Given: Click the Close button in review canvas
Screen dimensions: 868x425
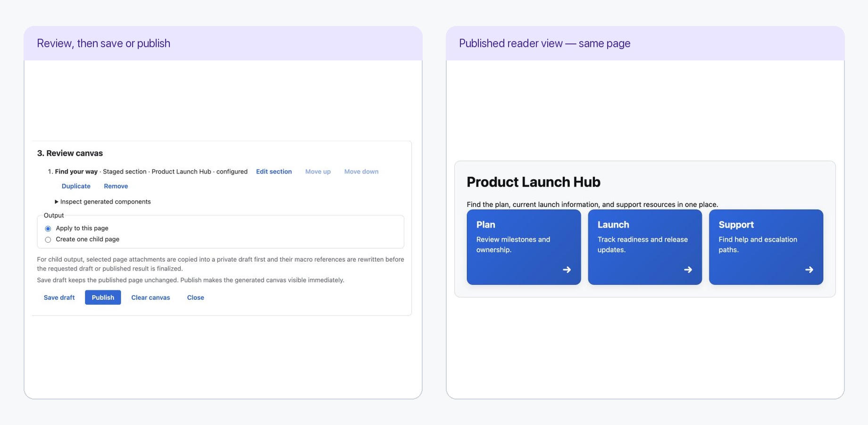Looking at the screenshot, I should point(195,297).
